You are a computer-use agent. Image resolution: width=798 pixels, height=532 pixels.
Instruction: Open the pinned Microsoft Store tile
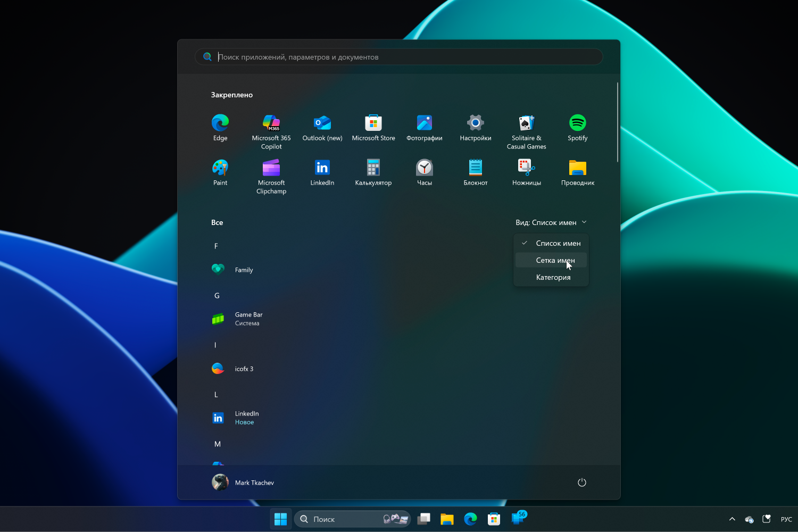pos(373,128)
